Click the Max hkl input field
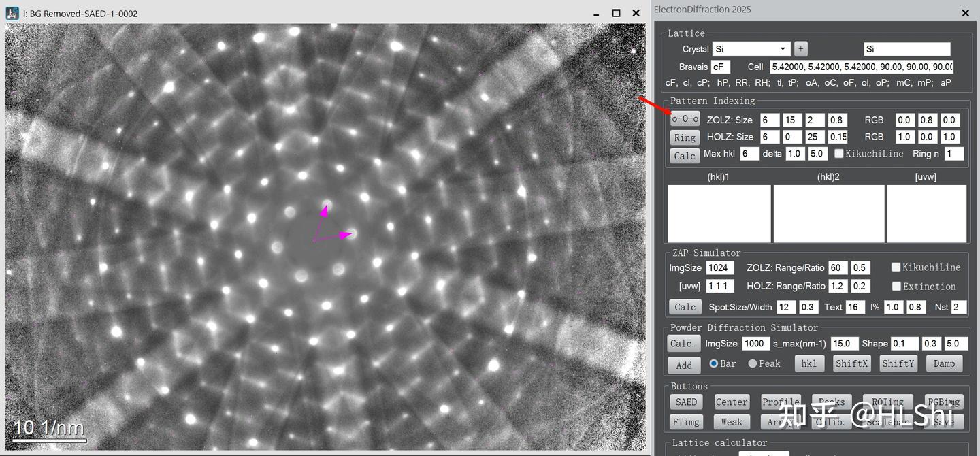This screenshot has width=980, height=456. (749, 154)
